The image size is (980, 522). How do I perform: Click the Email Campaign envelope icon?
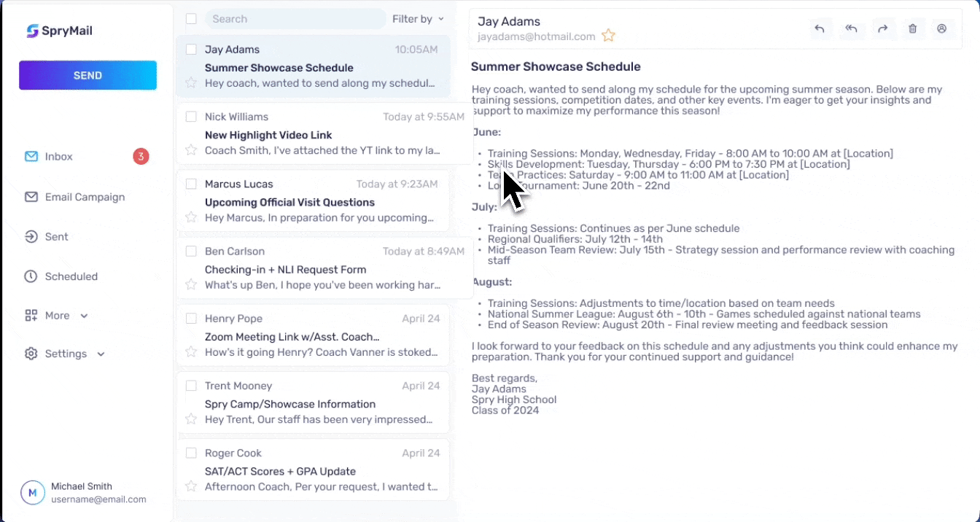(31, 197)
